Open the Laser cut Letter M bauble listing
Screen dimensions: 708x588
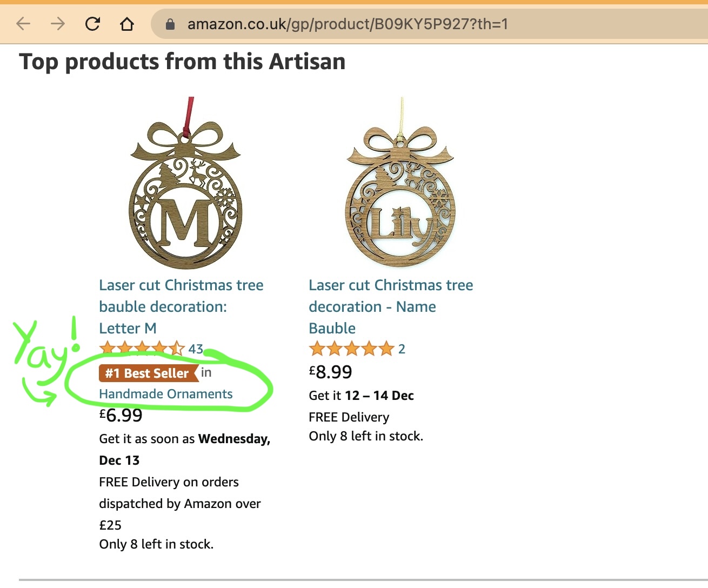[181, 306]
